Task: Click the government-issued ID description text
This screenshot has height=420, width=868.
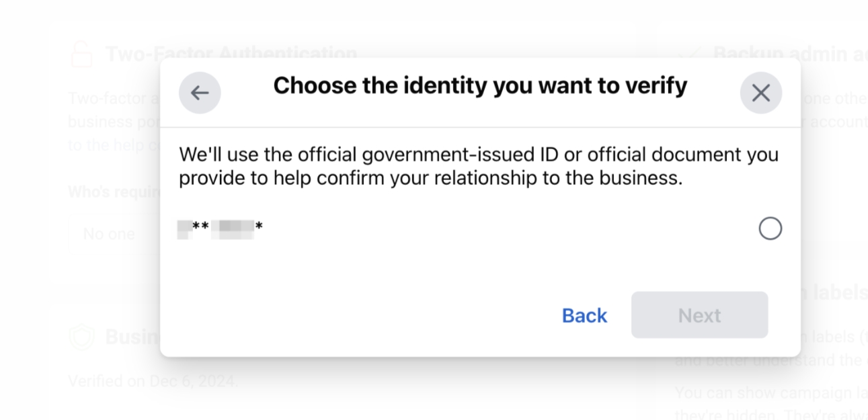Action: [478, 167]
